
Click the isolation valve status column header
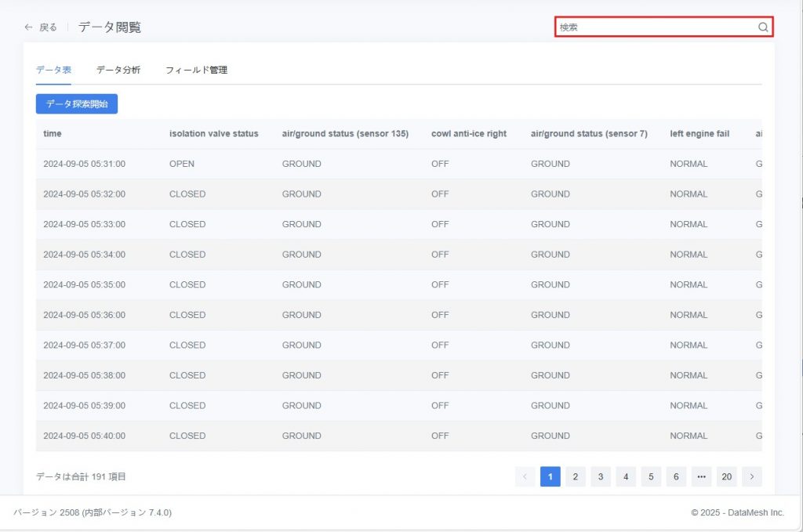pyautogui.click(x=213, y=133)
